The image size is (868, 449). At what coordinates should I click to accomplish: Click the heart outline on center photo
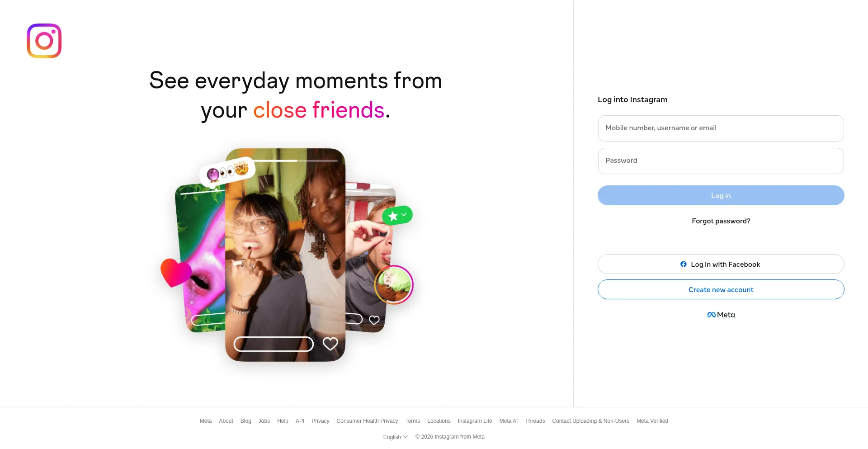[330, 344]
